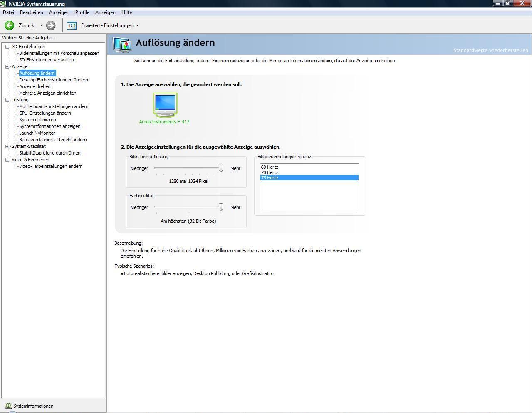Open the Zurück history dropdown arrow
The height and width of the screenshot is (413, 532).
click(x=41, y=25)
